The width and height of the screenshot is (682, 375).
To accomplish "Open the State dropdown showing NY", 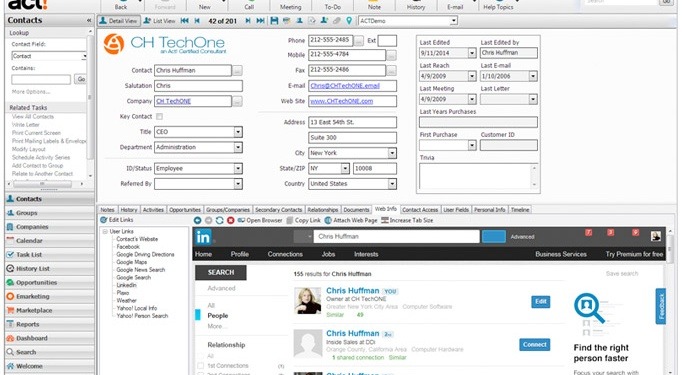I will pos(345,168).
